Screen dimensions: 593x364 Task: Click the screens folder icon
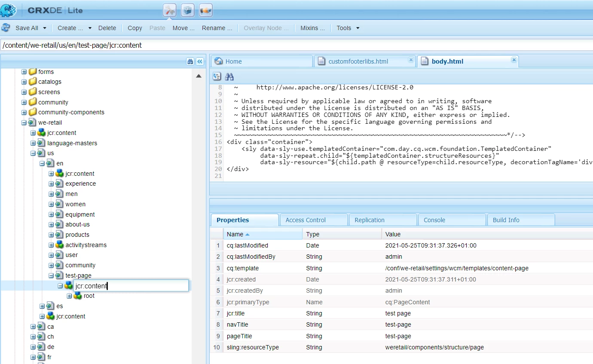click(33, 92)
